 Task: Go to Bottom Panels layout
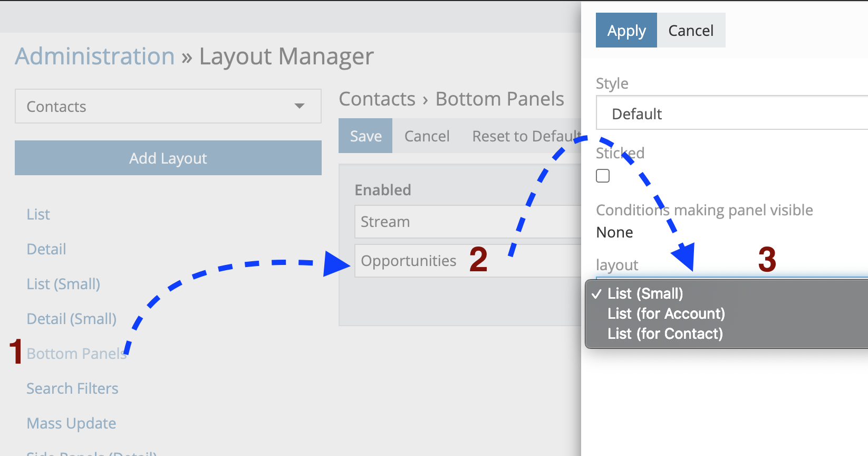76,354
